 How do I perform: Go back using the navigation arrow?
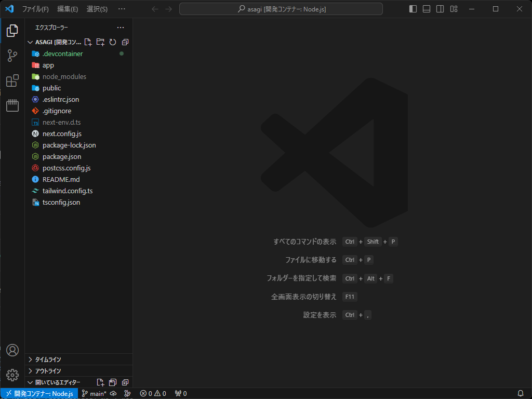tap(155, 9)
